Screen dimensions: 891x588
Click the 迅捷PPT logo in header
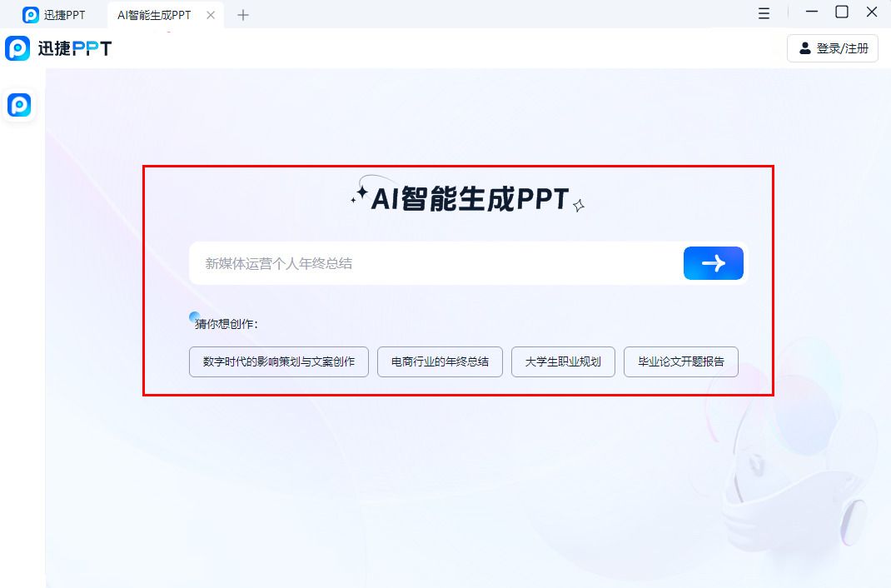point(58,48)
